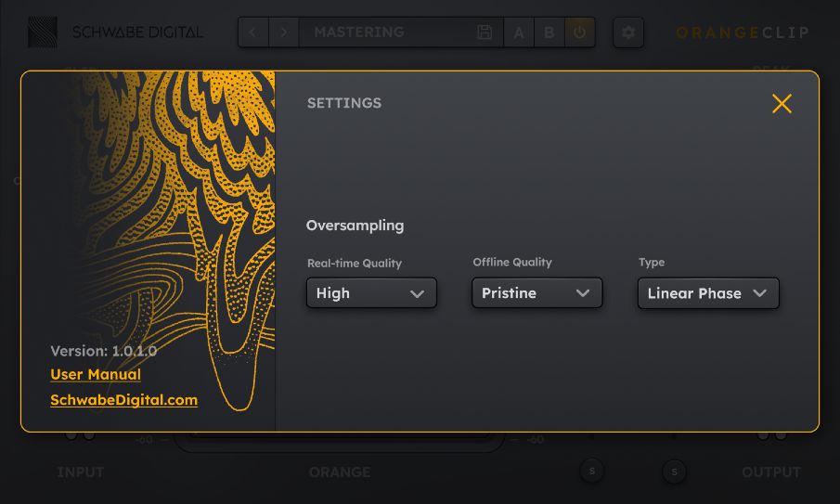Switch to the A comparison state

pos(519,32)
